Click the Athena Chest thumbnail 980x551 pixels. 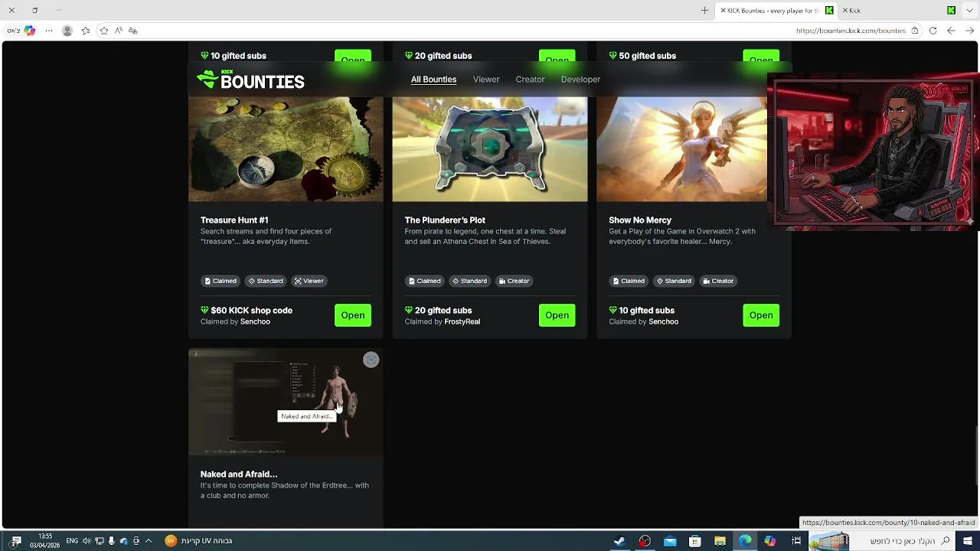(x=490, y=149)
